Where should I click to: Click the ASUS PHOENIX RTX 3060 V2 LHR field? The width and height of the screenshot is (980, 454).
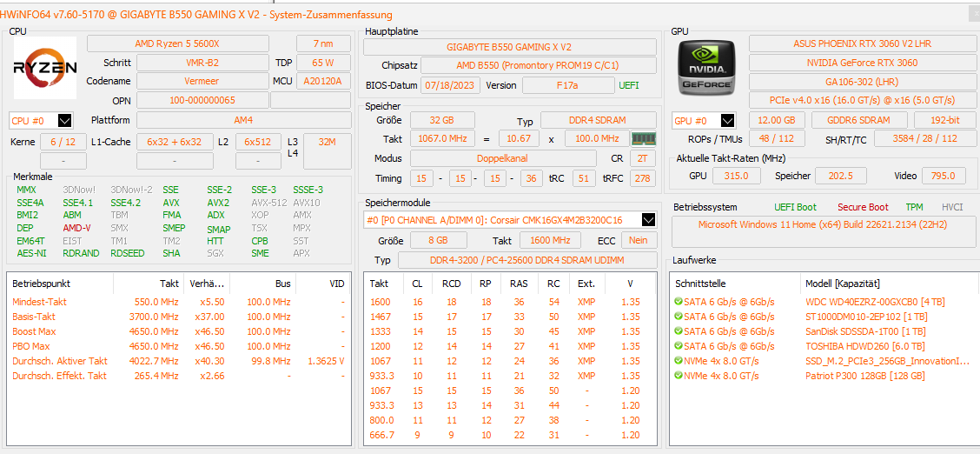pyautogui.click(x=863, y=43)
